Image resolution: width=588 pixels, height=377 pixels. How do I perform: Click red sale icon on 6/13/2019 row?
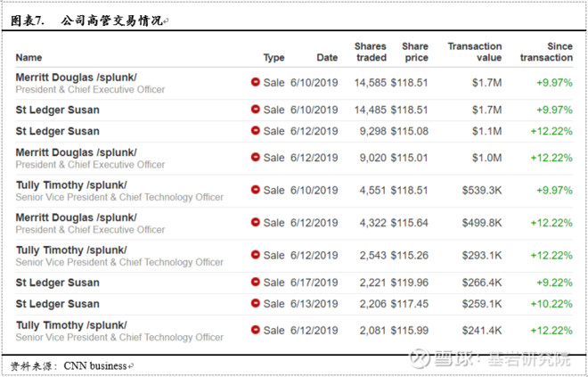click(x=256, y=304)
